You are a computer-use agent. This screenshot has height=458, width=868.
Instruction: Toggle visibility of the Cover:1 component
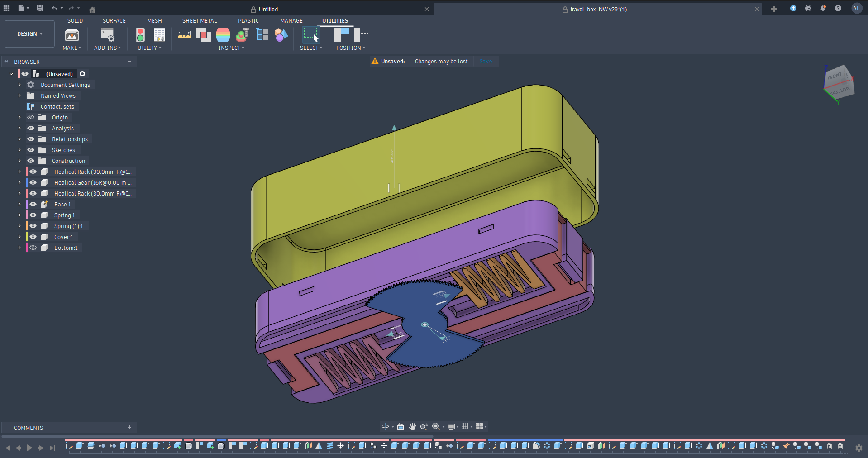click(33, 237)
